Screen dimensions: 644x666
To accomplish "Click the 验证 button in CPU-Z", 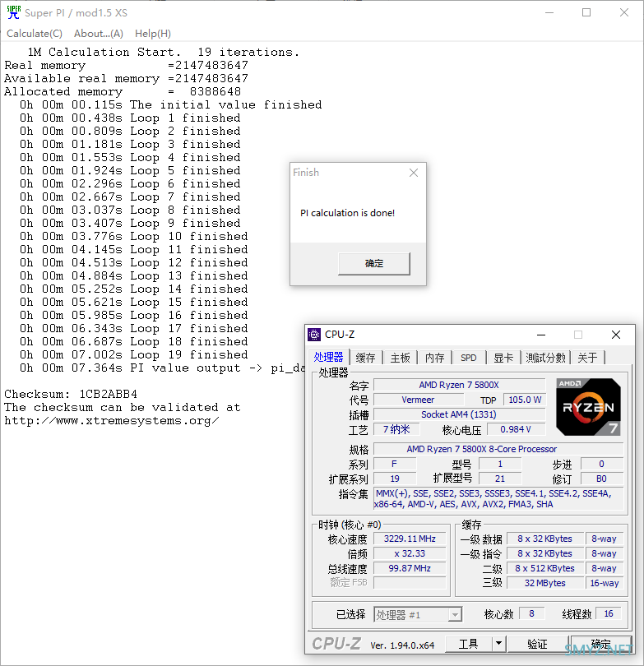I will tap(537, 645).
